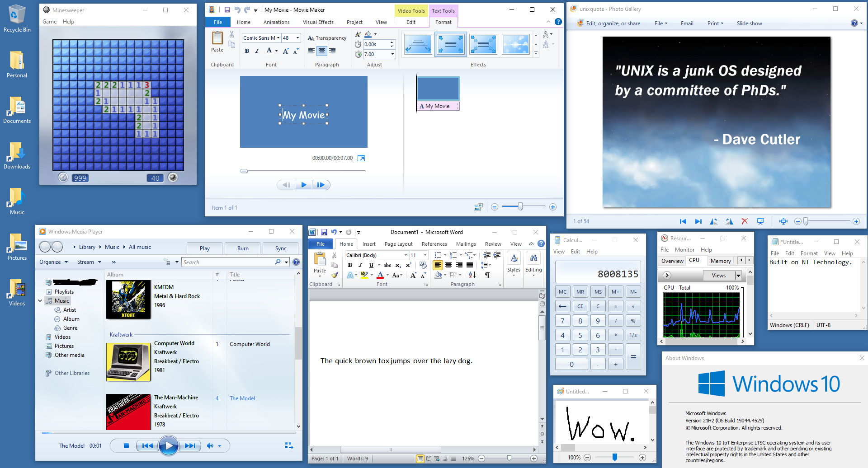Play the Movie Maker preview
Viewport: 868px width, 468px height.
(304, 185)
